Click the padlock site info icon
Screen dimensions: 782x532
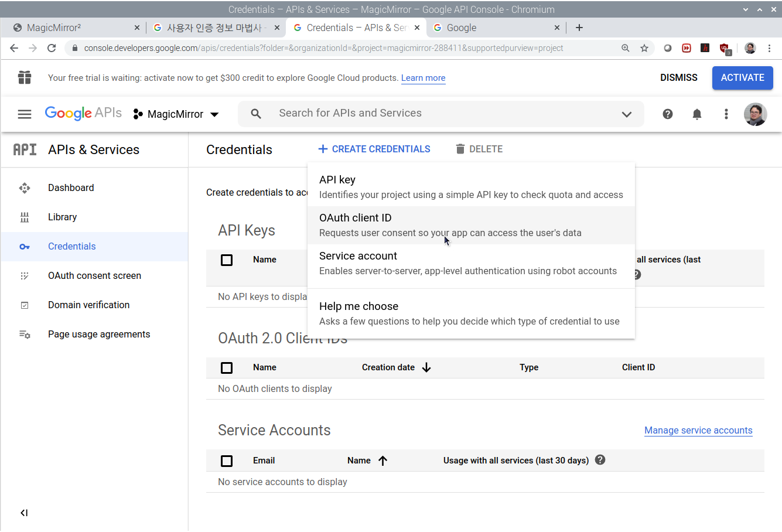(x=74, y=48)
